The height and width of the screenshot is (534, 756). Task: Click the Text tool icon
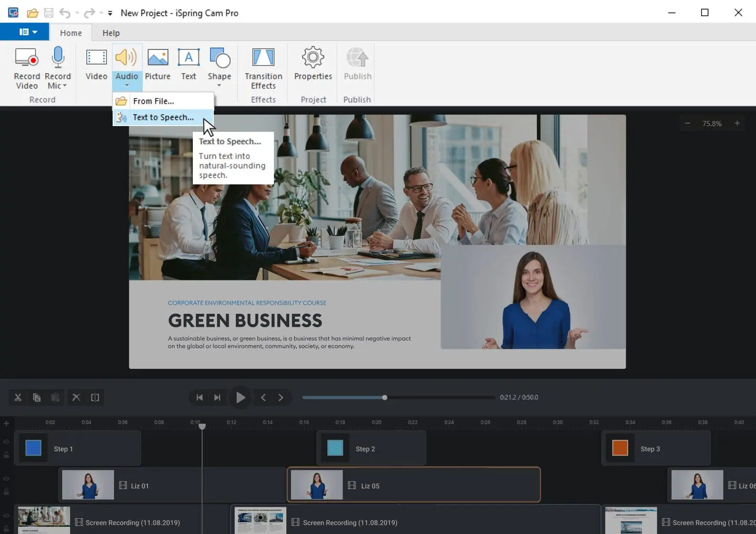(189, 58)
